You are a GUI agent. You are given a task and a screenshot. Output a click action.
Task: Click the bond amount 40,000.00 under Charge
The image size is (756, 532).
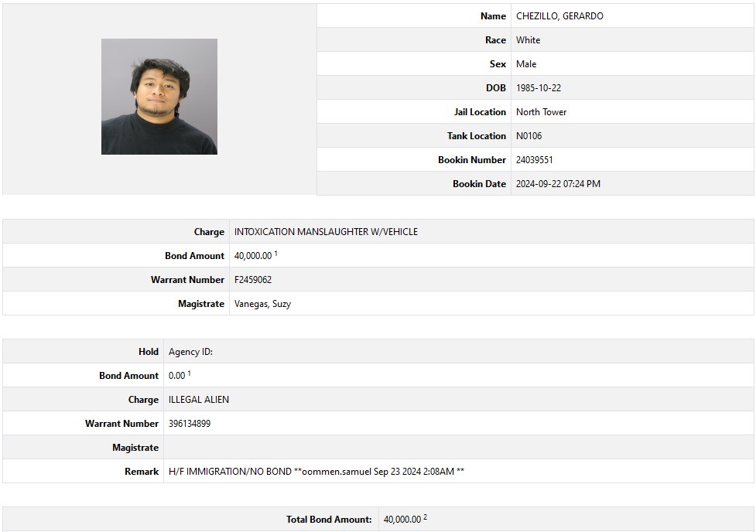pos(253,256)
